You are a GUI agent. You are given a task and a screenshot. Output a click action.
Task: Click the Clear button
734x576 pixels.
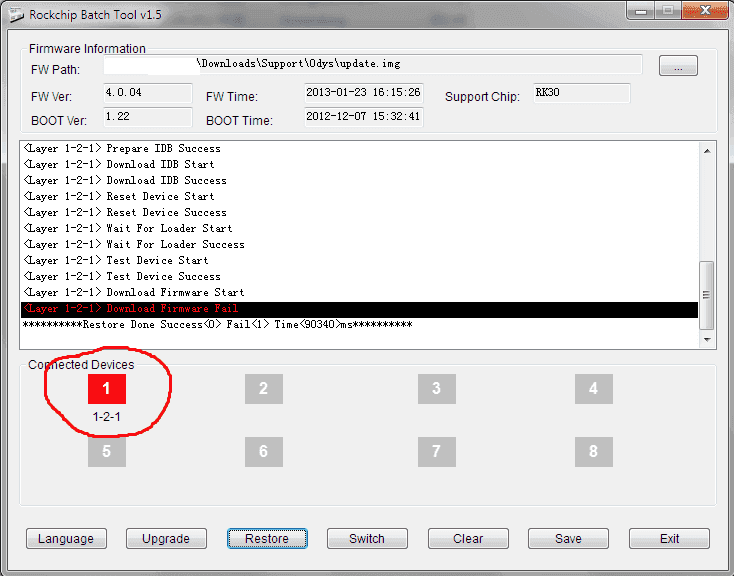pyautogui.click(x=468, y=539)
